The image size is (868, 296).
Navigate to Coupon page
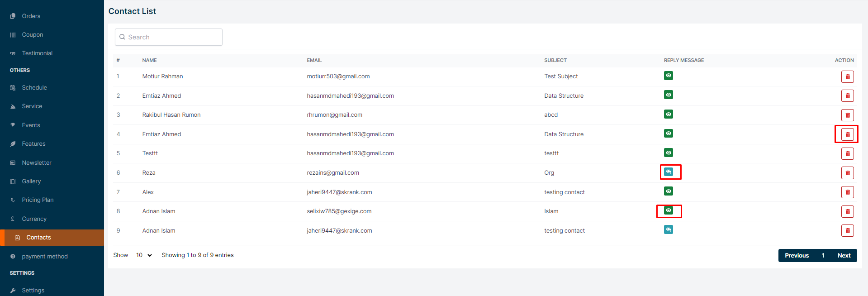33,34
